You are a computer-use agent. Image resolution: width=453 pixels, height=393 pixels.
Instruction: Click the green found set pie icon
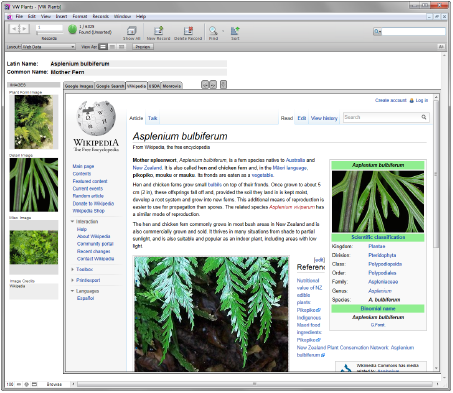pyautogui.click(x=72, y=30)
